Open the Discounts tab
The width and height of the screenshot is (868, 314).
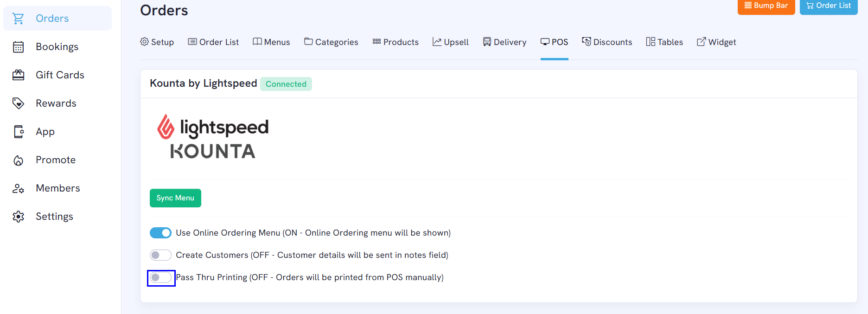(607, 42)
